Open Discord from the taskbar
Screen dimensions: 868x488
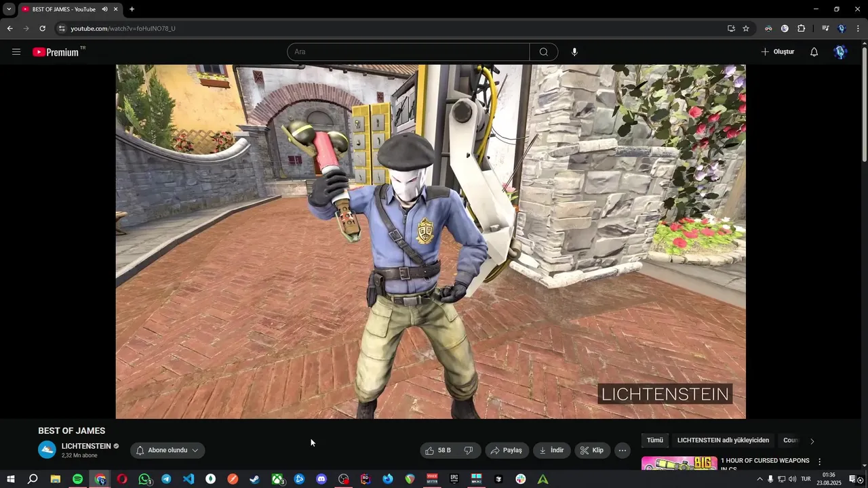coord(321,479)
